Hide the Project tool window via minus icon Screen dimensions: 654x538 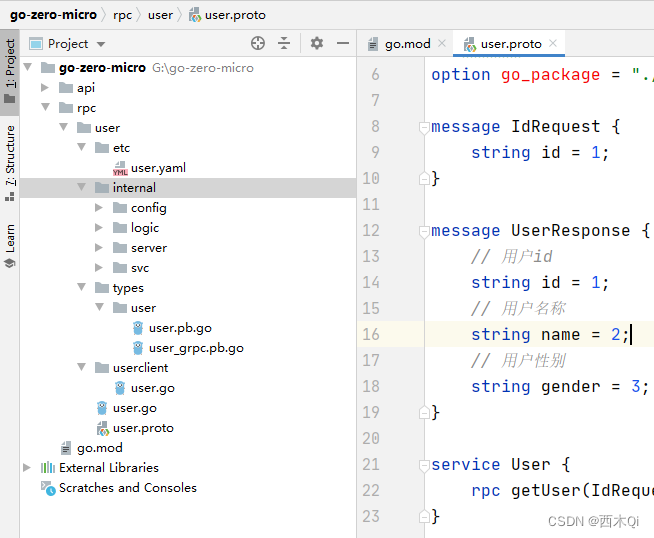coord(343,43)
